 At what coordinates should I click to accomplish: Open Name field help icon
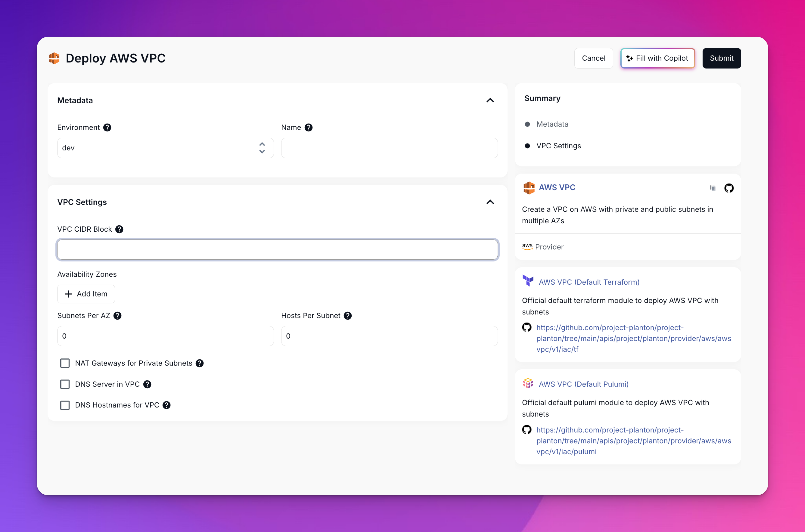[x=308, y=127]
